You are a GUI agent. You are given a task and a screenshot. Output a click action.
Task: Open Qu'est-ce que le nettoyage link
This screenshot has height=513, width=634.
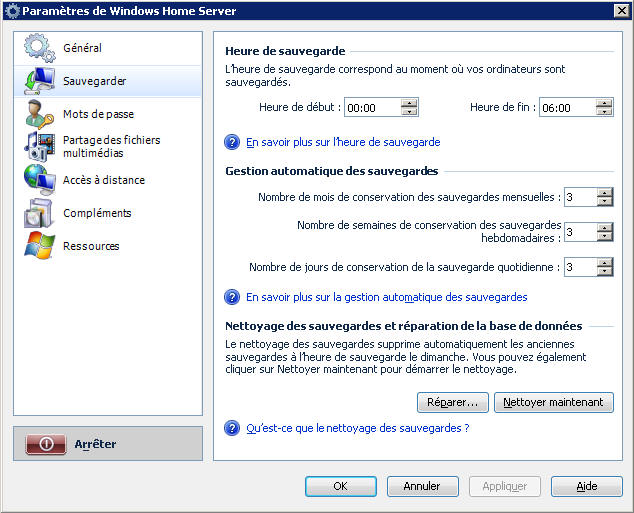357,428
